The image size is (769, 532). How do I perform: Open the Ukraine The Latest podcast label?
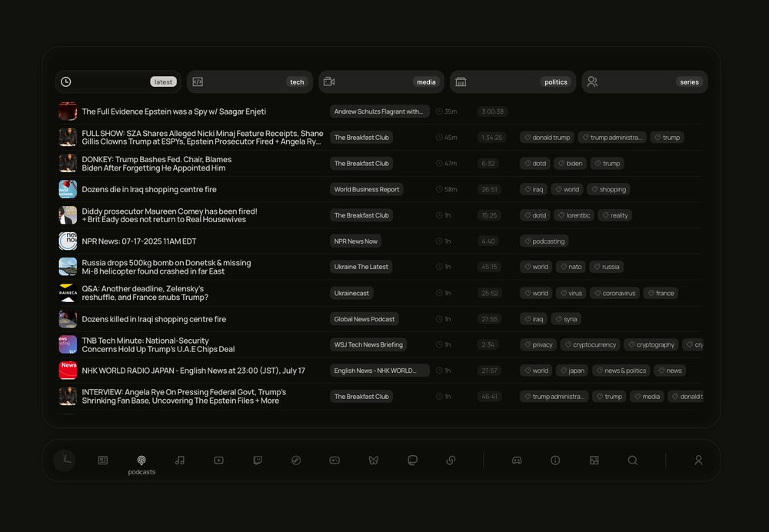tap(361, 267)
